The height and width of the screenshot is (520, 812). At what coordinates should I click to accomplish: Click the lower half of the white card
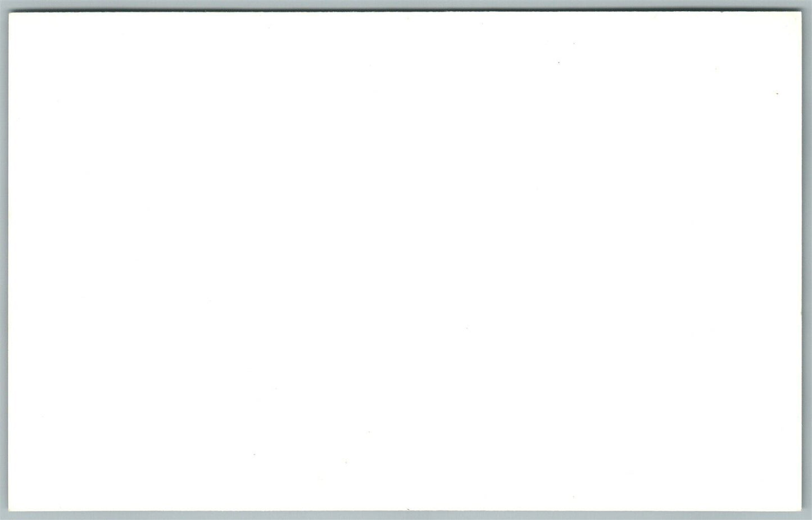tap(405, 386)
